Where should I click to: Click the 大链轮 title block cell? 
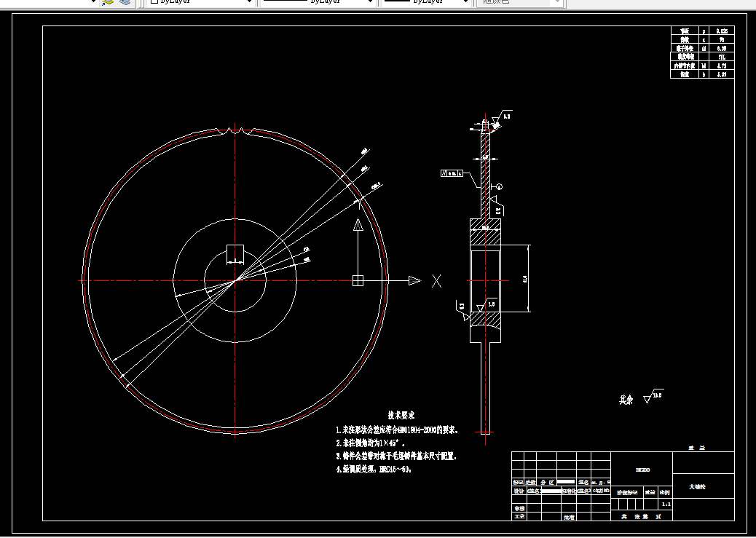pos(703,486)
